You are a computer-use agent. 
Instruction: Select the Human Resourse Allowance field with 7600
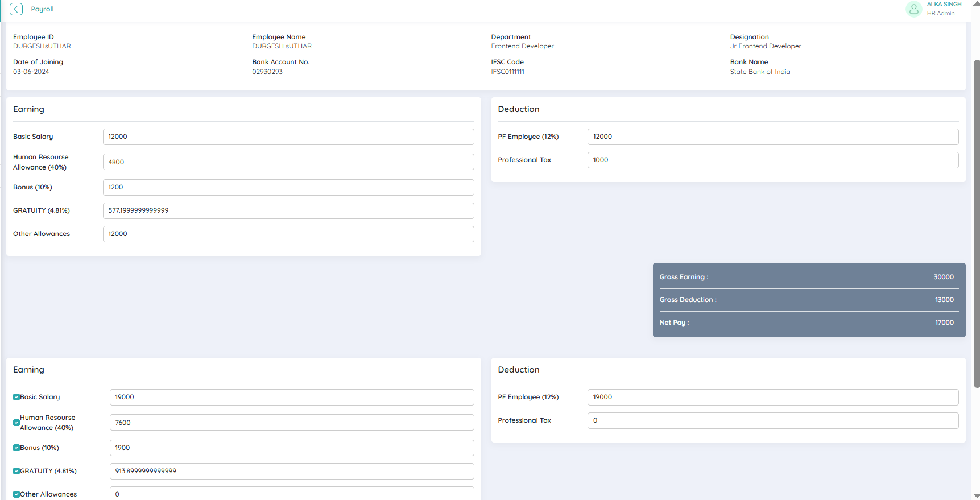tap(291, 423)
